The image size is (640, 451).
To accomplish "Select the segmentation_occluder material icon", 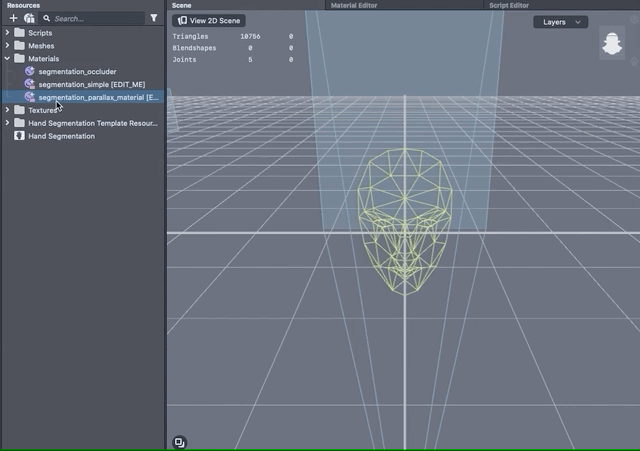I will click(30, 72).
